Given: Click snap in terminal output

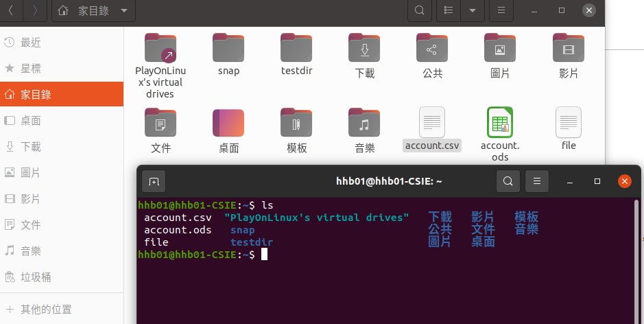Looking at the screenshot, I should point(242,230).
